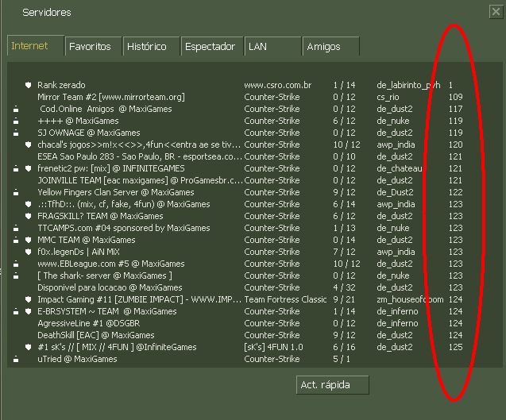Click the ping value 109
The image size is (506, 420).
(456, 97)
